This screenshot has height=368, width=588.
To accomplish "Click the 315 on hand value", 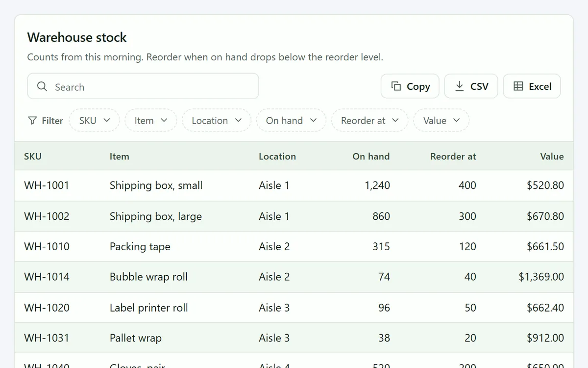I will pyautogui.click(x=381, y=246).
